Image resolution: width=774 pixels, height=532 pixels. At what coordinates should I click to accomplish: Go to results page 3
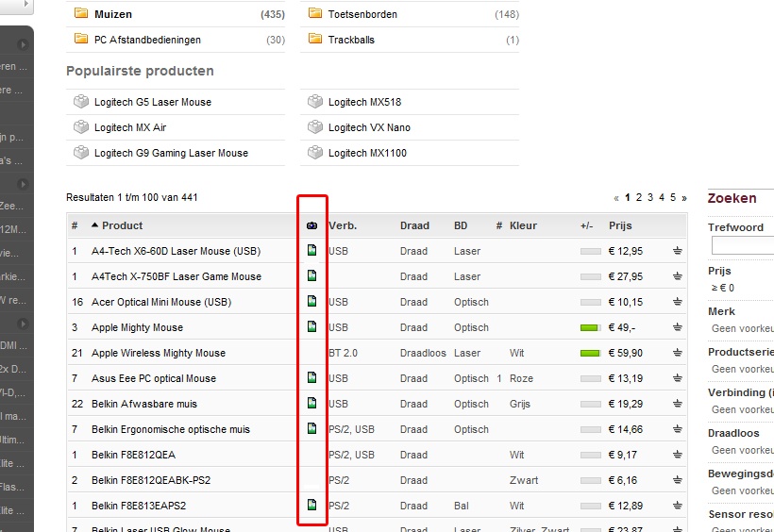coord(650,197)
